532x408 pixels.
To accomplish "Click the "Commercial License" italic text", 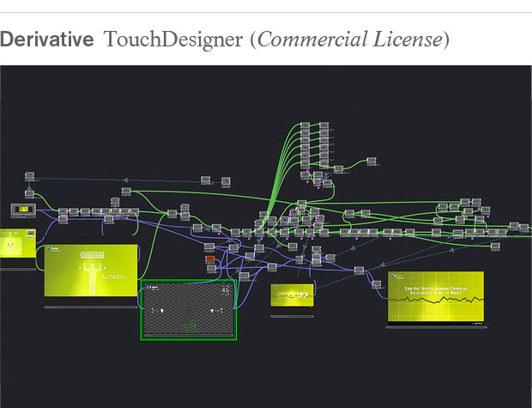I will (x=350, y=39).
